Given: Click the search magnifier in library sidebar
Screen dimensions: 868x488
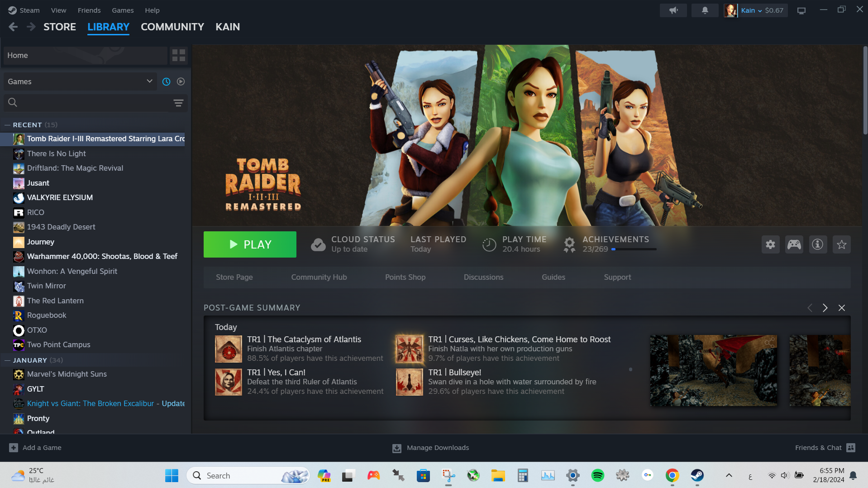Looking at the screenshot, I should (13, 103).
